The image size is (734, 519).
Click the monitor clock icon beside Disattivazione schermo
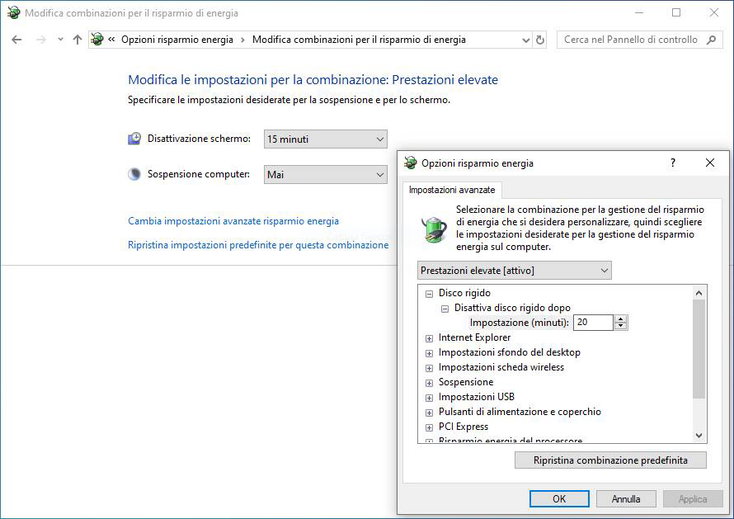click(x=134, y=139)
